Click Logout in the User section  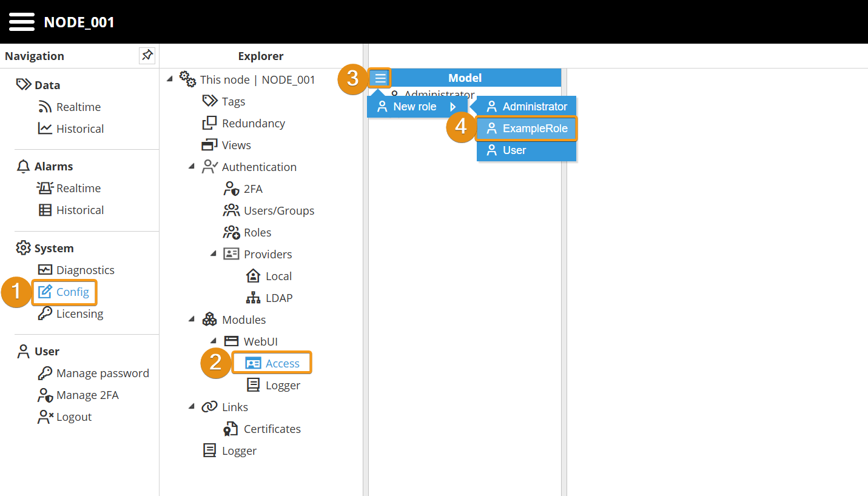[73, 417]
